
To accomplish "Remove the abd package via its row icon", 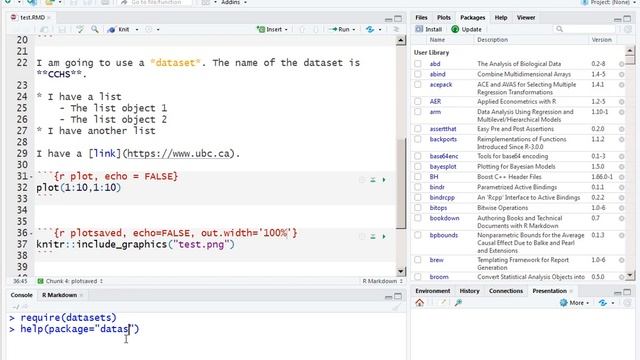I will [621, 64].
